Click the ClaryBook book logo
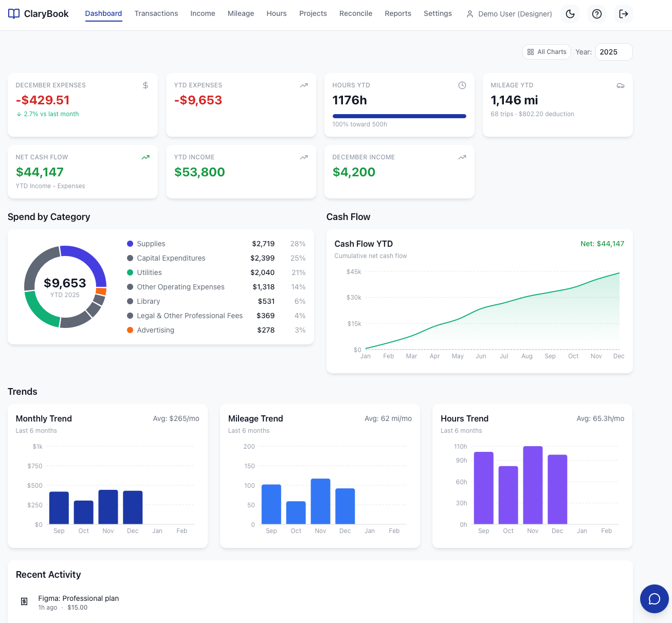672x623 pixels. [x=14, y=14]
